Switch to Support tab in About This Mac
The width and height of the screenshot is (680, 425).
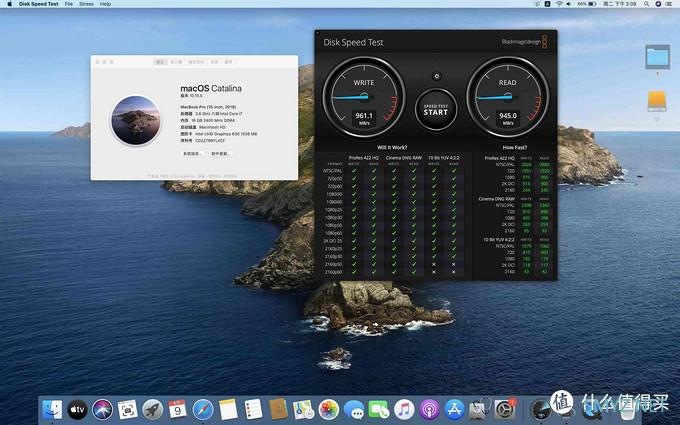[214, 62]
